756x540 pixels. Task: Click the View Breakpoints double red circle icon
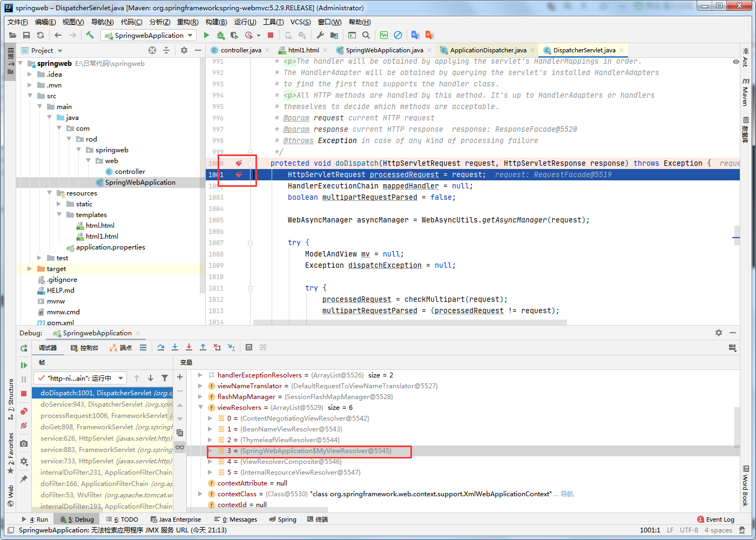click(x=24, y=411)
